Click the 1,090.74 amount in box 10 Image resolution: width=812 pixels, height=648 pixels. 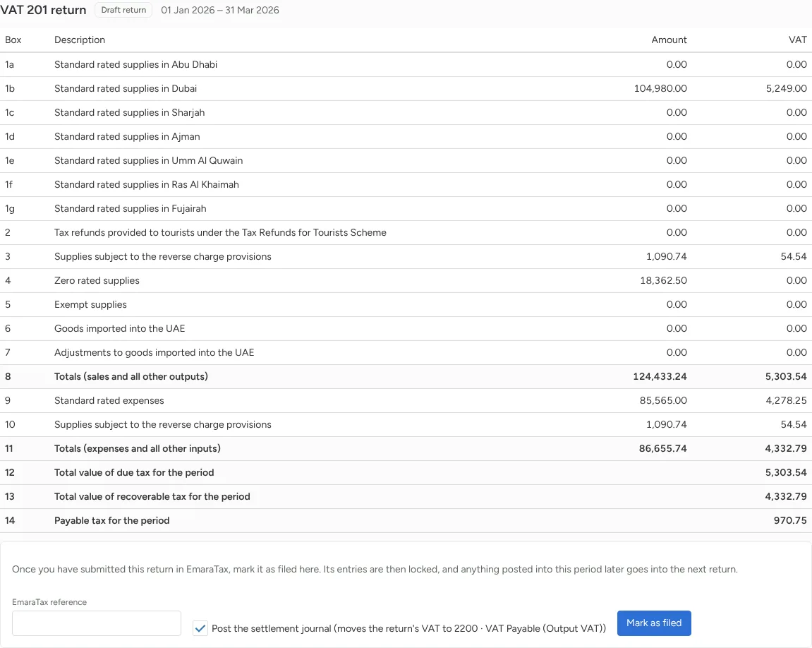[x=667, y=425]
